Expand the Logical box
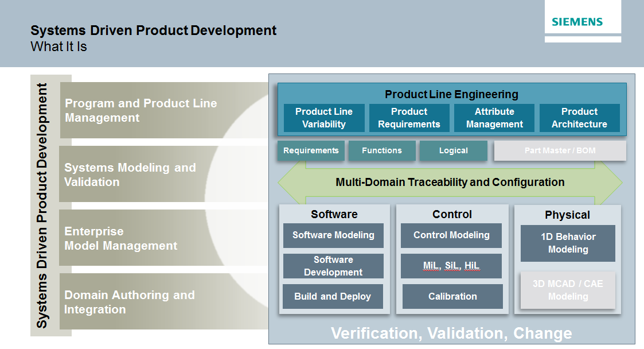 [x=453, y=150]
